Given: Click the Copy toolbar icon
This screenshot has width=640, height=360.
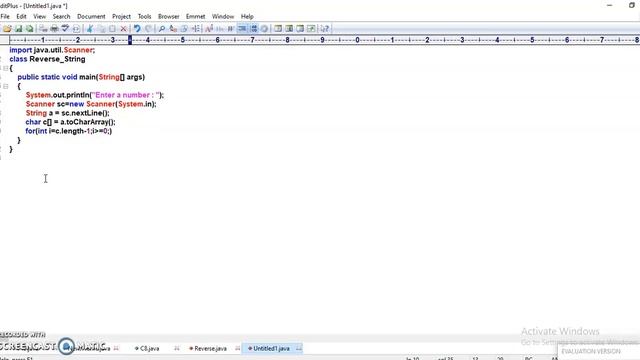Looking at the screenshot, I should pyautogui.click(x=102, y=29).
